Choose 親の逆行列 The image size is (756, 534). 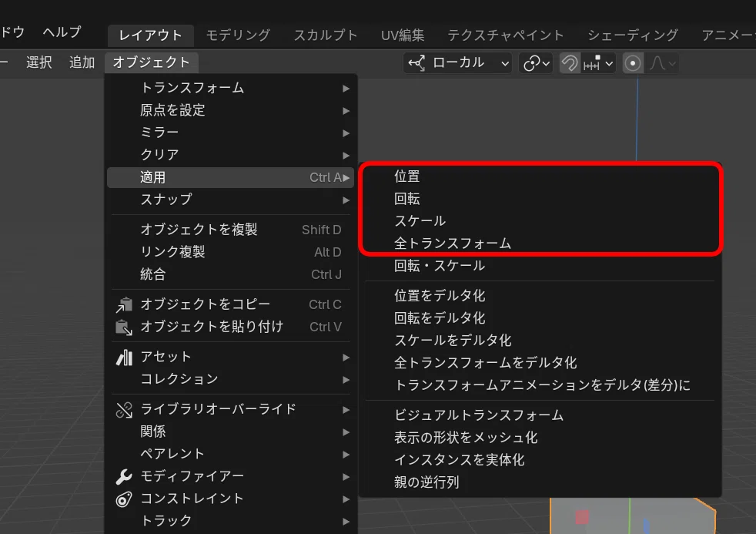(x=540, y=482)
